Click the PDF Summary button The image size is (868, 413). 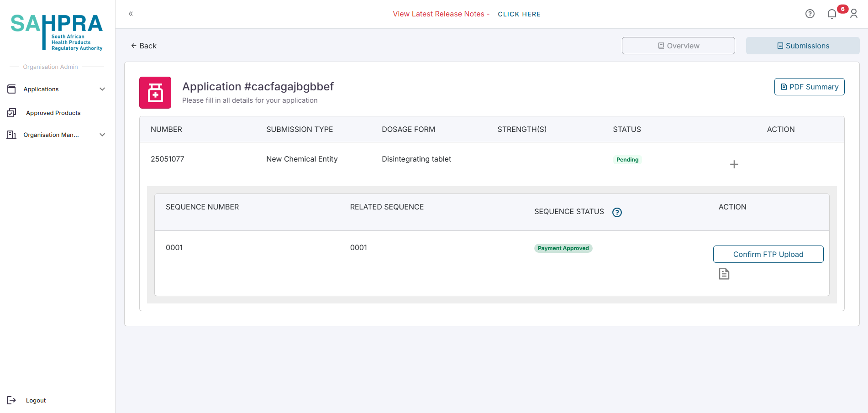(x=809, y=87)
